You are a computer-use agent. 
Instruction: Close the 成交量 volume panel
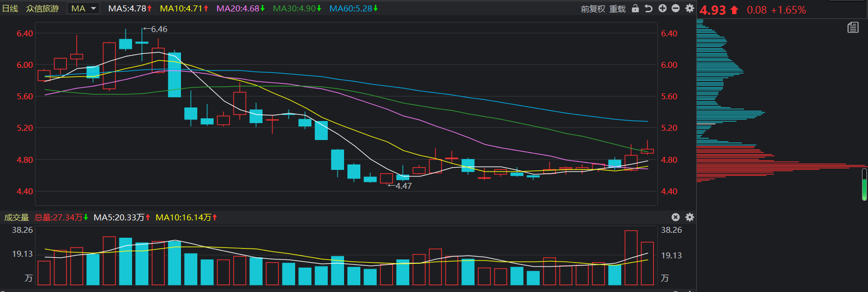tap(676, 217)
